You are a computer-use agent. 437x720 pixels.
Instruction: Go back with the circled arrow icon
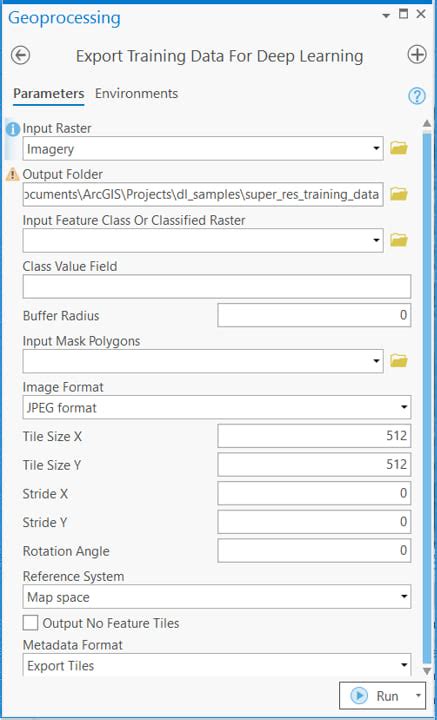(x=21, y=56)
